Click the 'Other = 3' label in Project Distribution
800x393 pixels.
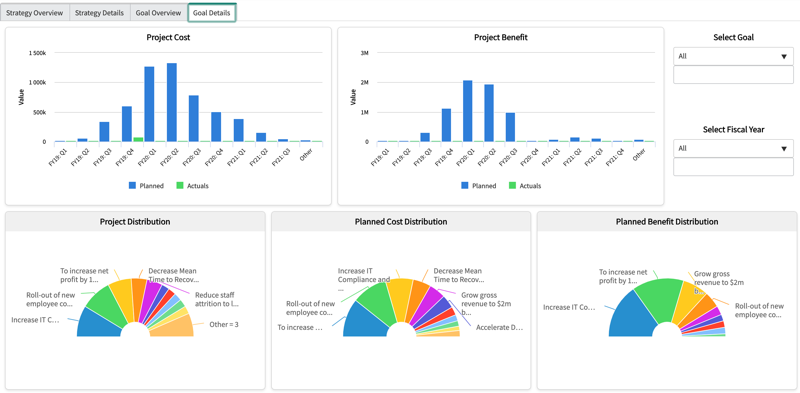pyautogui.click(x=224, y=324)
